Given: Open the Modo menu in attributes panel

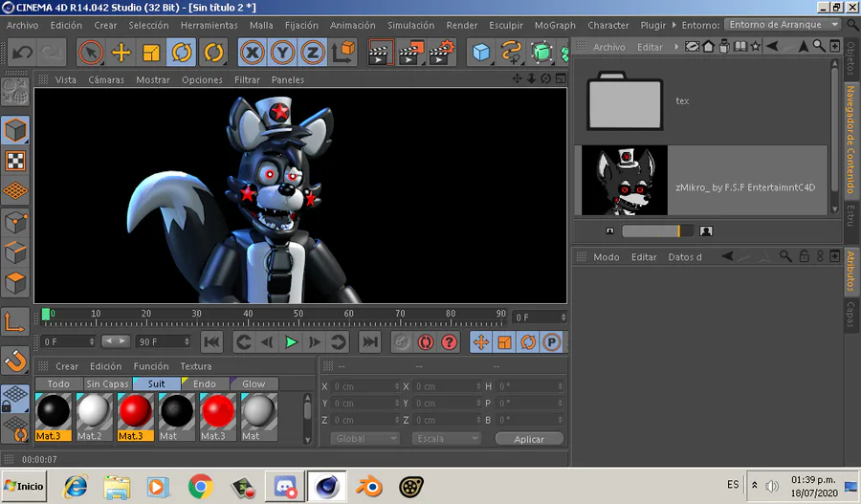Looking at the screenshot, I should [x=607, y=257].
